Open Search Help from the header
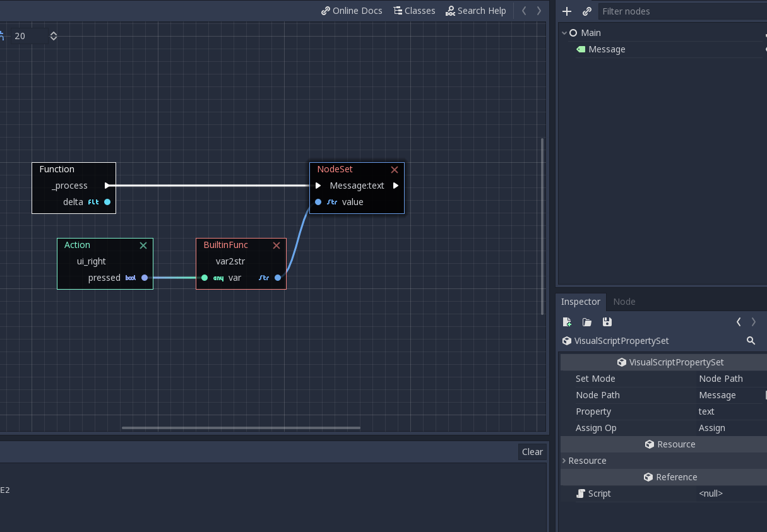767x532 pixels. pyautogui.click(x=476, y=10)
